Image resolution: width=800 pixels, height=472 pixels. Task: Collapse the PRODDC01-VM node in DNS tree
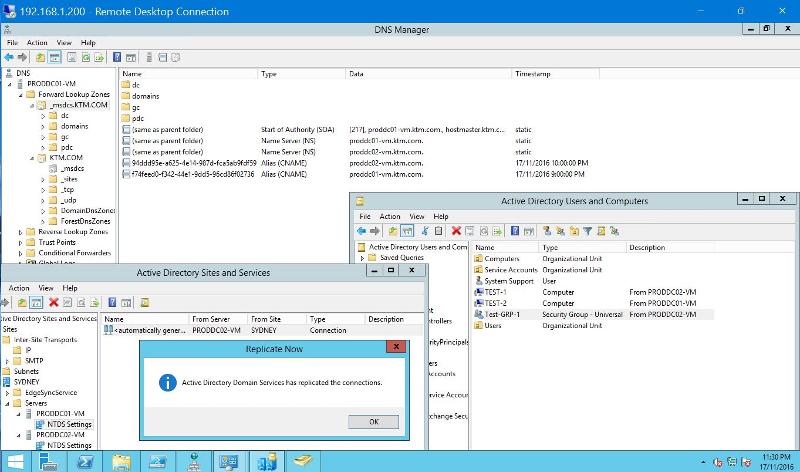(10, 84)
